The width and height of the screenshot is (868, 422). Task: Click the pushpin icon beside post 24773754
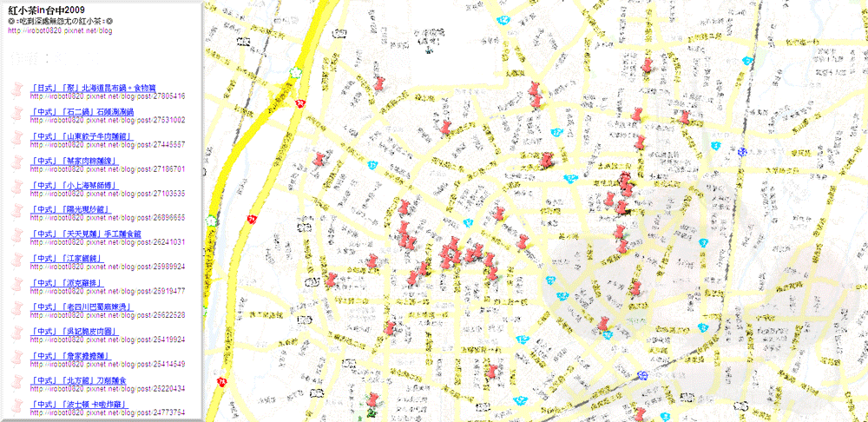point(18,406)
